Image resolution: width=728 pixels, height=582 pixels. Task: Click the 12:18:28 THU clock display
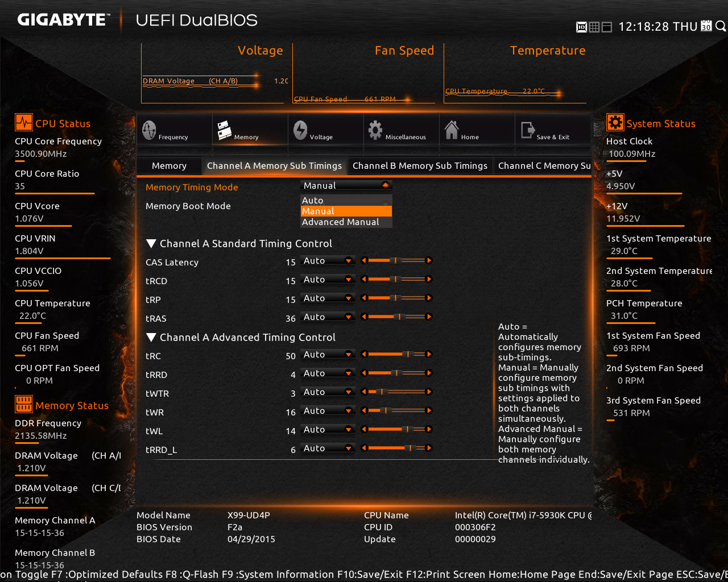point(657,26)
